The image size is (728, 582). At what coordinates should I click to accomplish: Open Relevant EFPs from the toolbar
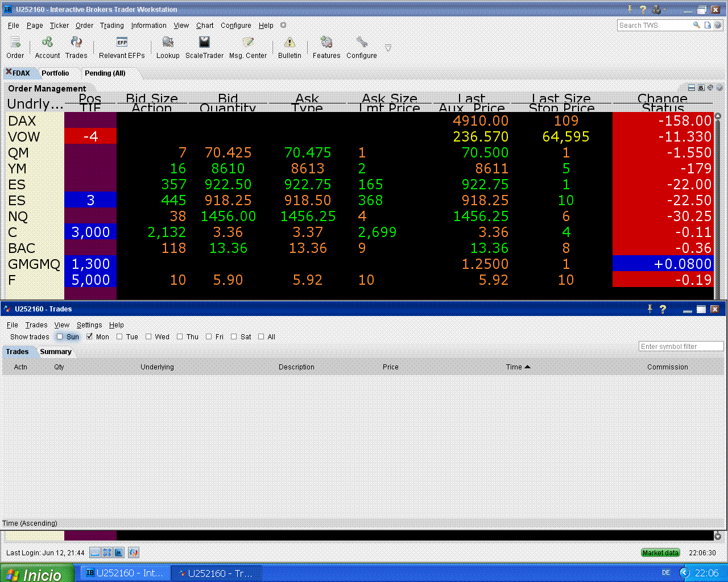[122, 47]
